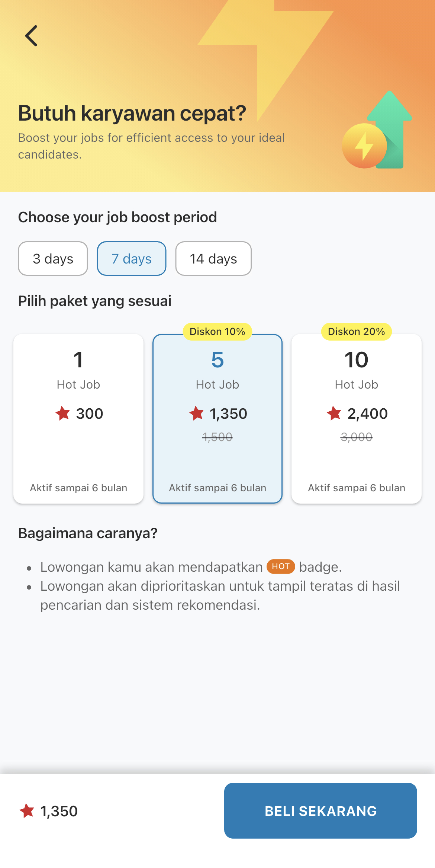Choose the 5 Hot Job package card
The width and height of the screenshot is (435, 868).
click(217, 419)
